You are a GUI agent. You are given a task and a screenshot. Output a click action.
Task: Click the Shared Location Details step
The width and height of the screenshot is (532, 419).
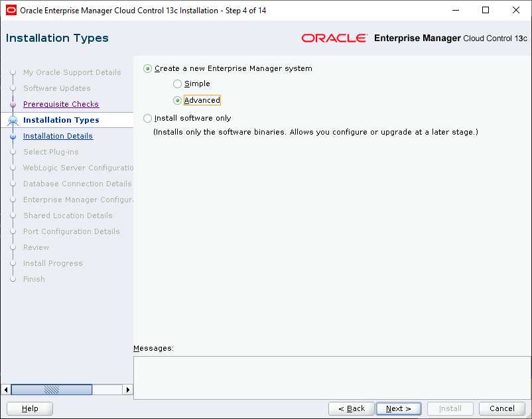pyautogui.click(x=68, y=215)
